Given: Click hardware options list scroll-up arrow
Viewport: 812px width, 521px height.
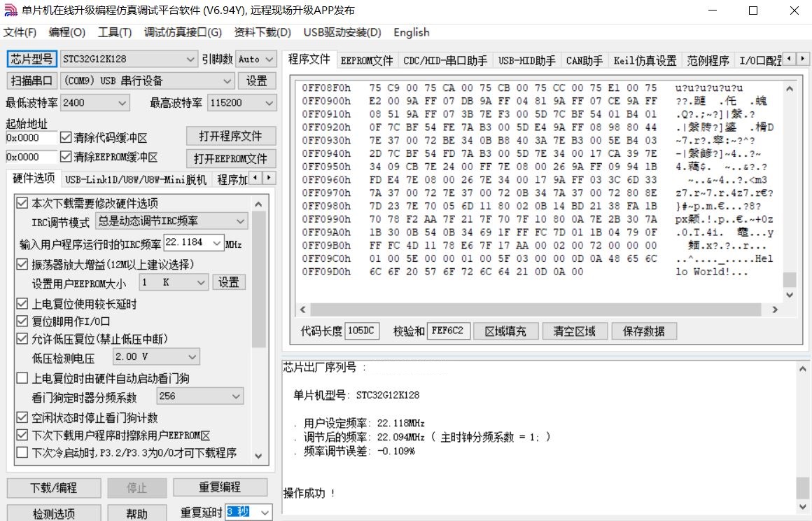Looking at the screenshot, I should click(x=258, y=204).
